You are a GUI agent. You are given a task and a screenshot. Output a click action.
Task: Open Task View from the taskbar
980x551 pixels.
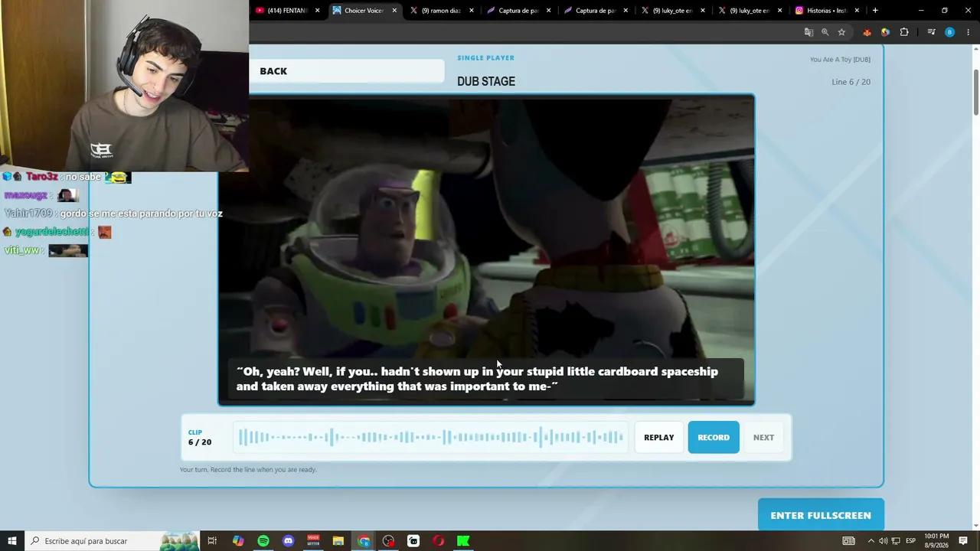[212, 541]
